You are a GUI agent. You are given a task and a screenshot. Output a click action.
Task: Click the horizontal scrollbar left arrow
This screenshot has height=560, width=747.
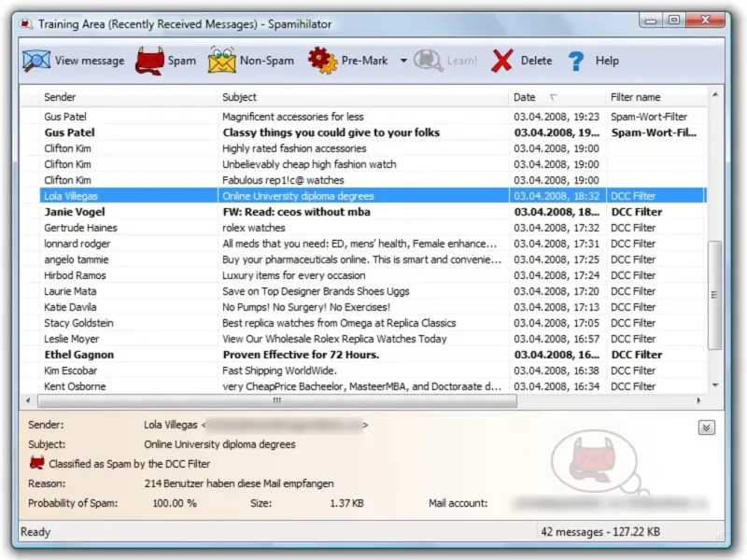click(28, 400)
